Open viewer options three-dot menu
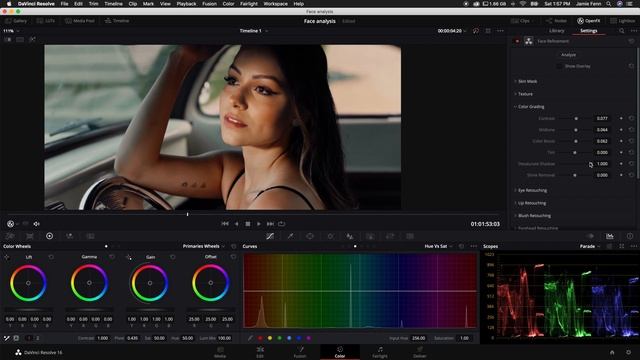This screenshot has height=360, width=640. coord(500,31)
